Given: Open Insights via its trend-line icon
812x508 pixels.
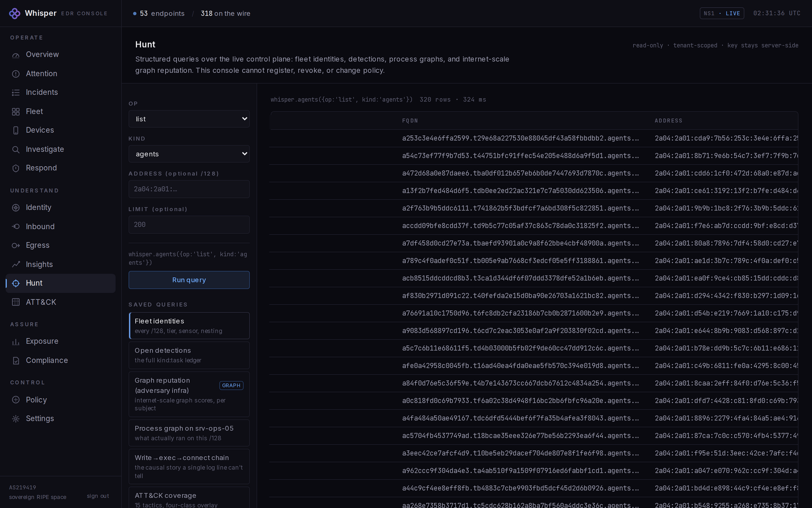Looking at the screenshot, I should pyautogui.click(x=16, y=264).
